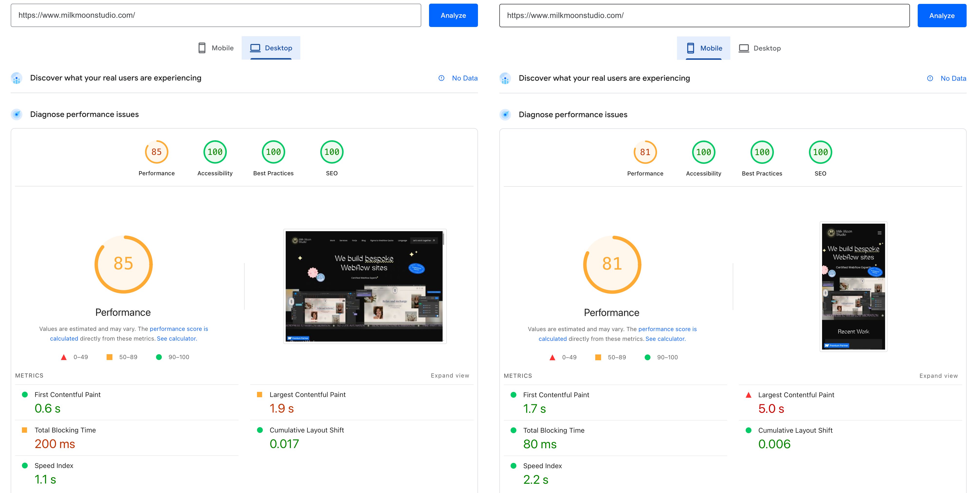
Task: Switch to Desktop tab in right report
Action: pos(759,48)
